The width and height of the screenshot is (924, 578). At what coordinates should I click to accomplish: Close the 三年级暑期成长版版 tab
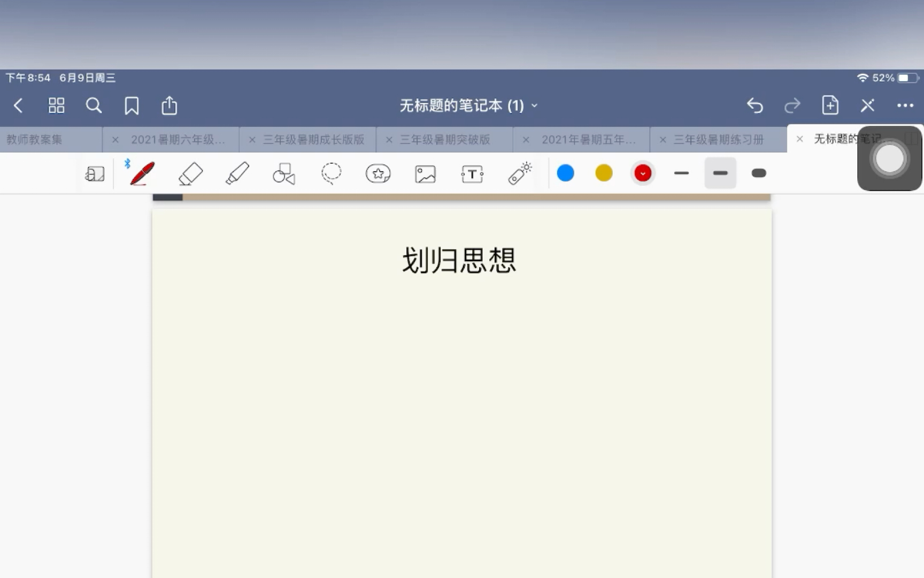pos(252,140)
